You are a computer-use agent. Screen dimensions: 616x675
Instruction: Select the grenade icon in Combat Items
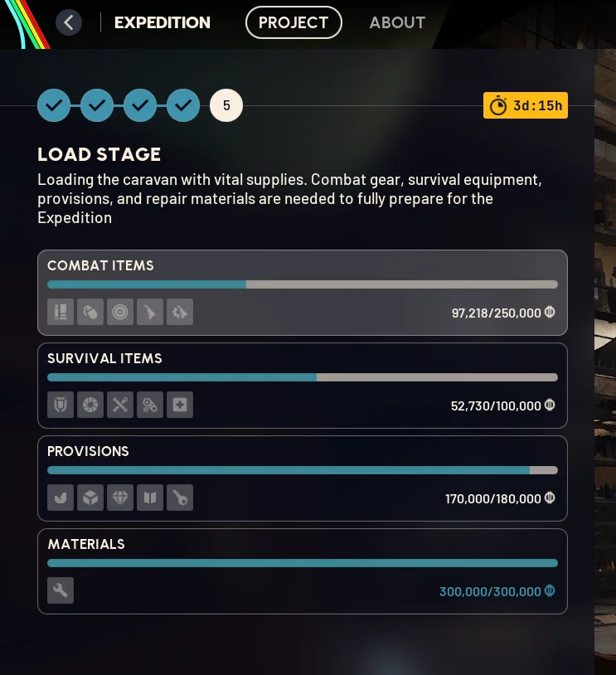(90, 312)
